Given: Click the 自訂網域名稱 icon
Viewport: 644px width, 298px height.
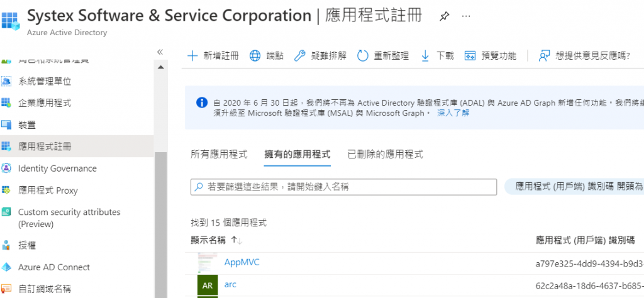Looking at the screenshot, I should 6,289.
